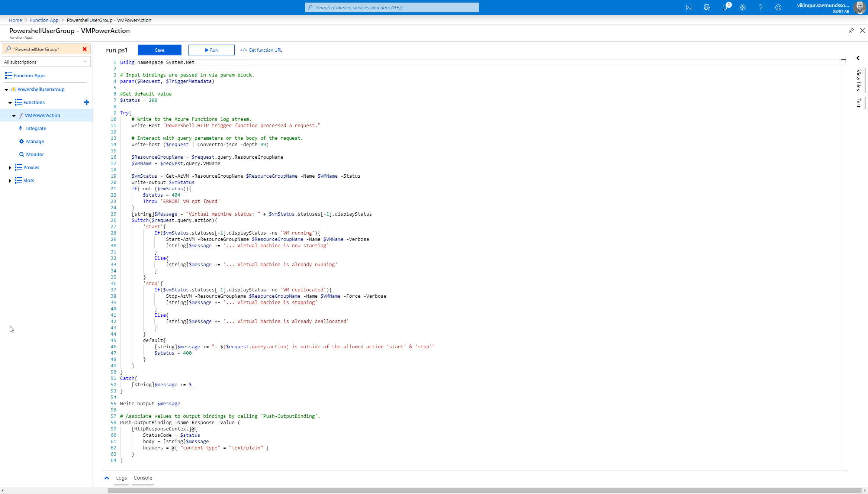The image size is (868, 494).
Task: Run the function
Action: click(x=211, y=50)
